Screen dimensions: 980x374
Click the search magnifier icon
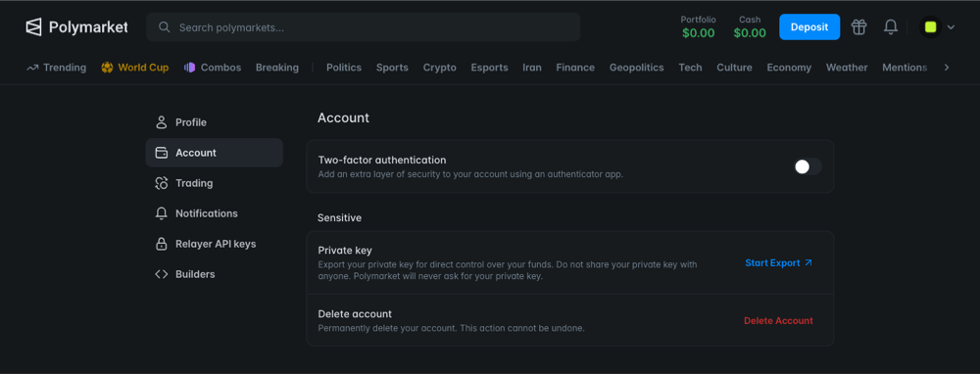coord(165,27)
